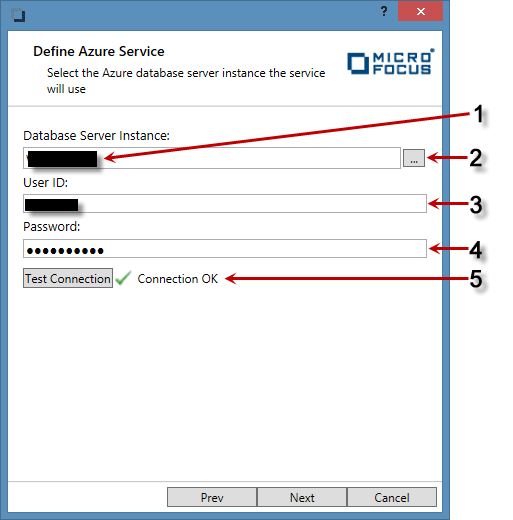This screenshot has height=520, width=513.
Task: Click the User ID text field
Action: [225, 204]
